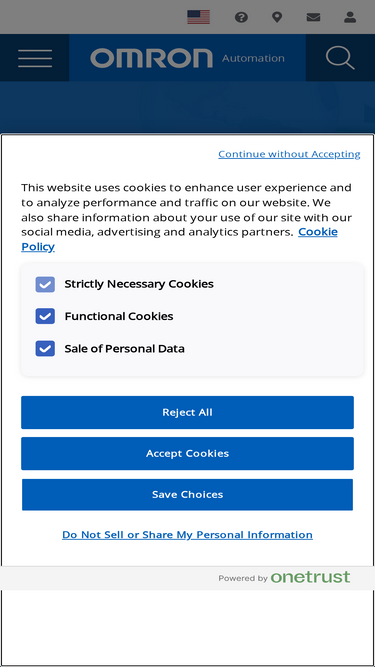Click the OneTrust powered-by logo
This screenshot has height=667, width=375.
310,577
